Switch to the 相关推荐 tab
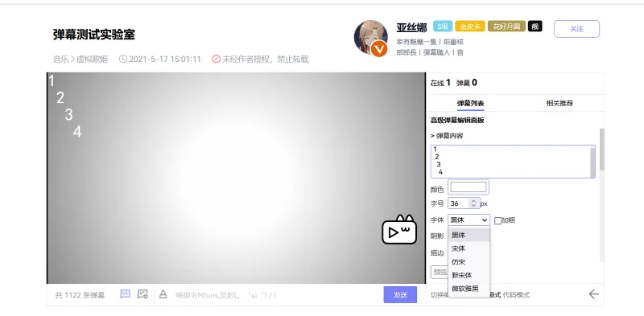Screen dimensions: 644x316 pyautogui.click(x=559, y=103)
